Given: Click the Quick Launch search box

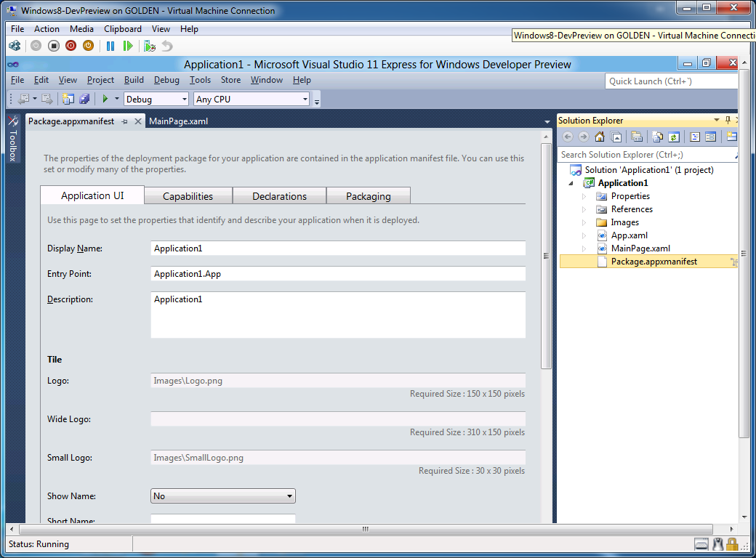Looking at the screenshot, I should 671,81.
